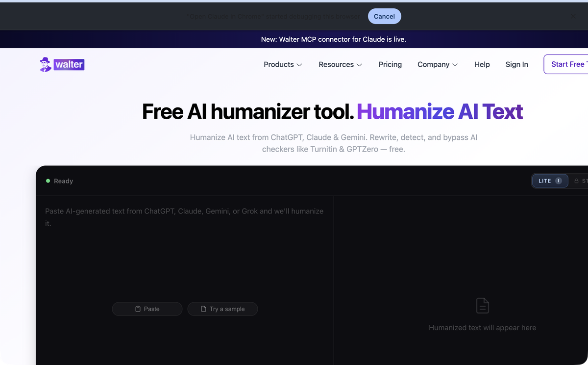Open the Products menu
The width and height of the screenshot is (588, 365).
(283, 64)
